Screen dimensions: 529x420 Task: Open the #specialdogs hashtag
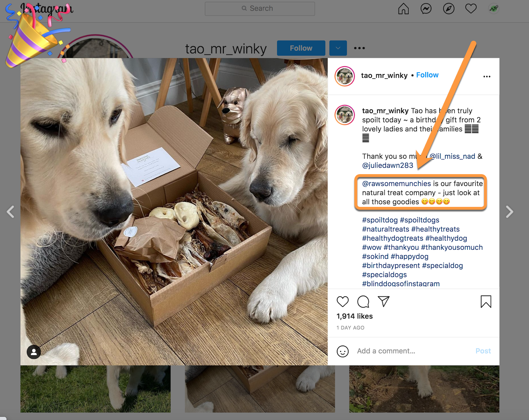384,274
